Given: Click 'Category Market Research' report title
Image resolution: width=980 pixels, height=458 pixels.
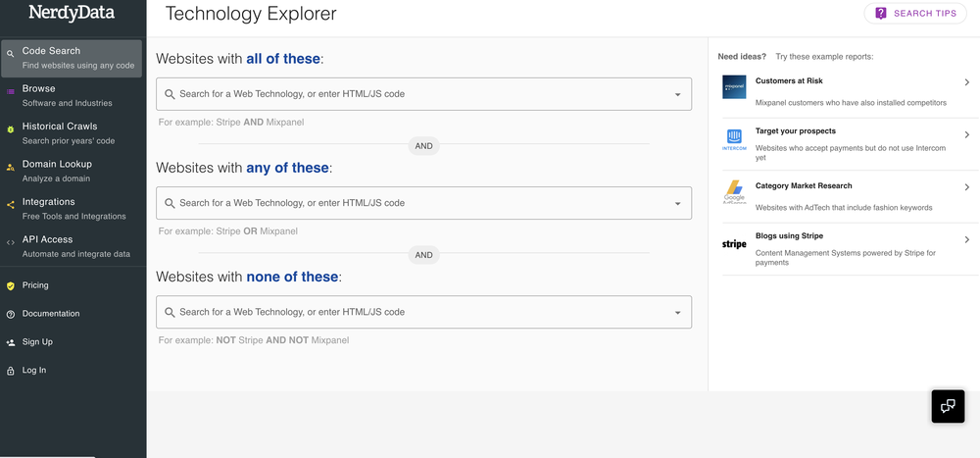Looking at the screenshot, I should (804, 185).
